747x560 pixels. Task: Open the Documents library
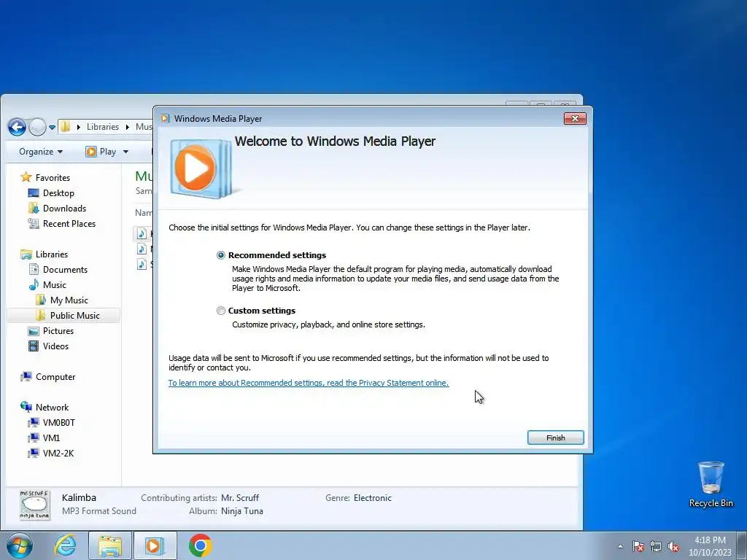[x=65, y=270]
